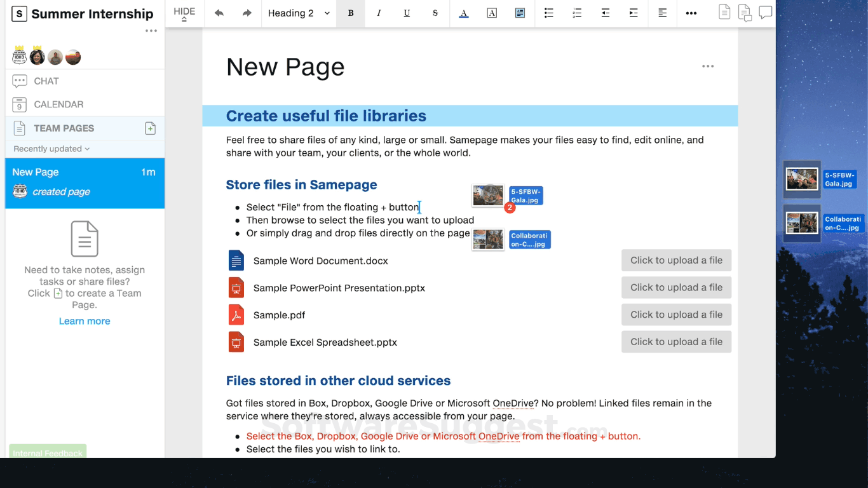
Task: Open the 5-SFBW-Gala.jpg thumbnail
Action: click(x=801, y=179)
